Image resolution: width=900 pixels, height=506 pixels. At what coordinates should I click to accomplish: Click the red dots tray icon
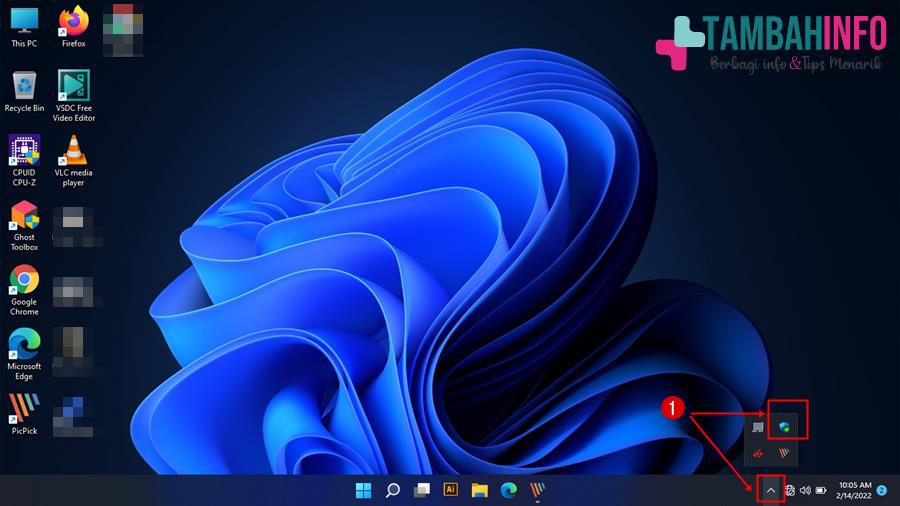pos(758,454)
